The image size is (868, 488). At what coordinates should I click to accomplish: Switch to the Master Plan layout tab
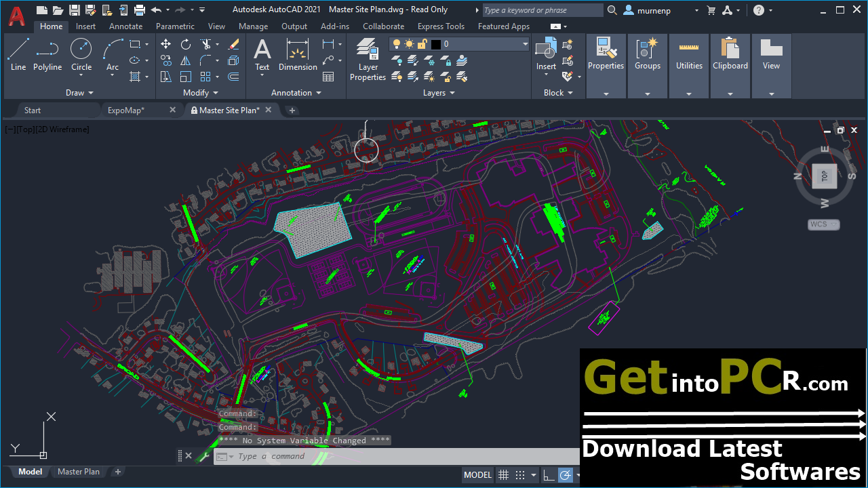79,472
